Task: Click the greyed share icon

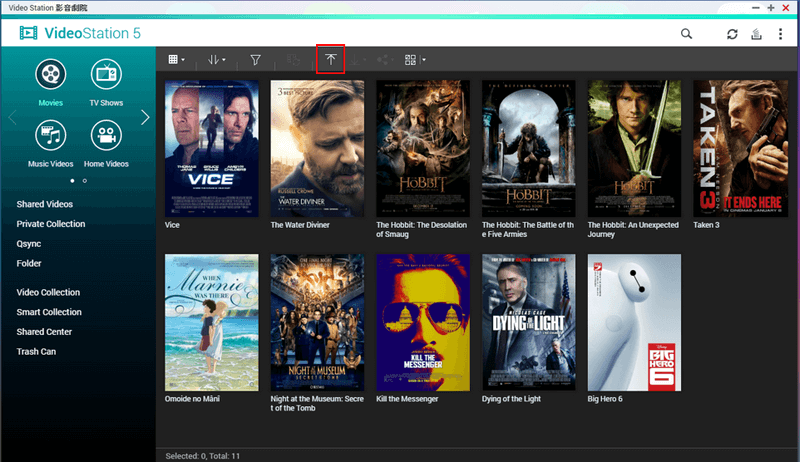Action: (383, 60)
